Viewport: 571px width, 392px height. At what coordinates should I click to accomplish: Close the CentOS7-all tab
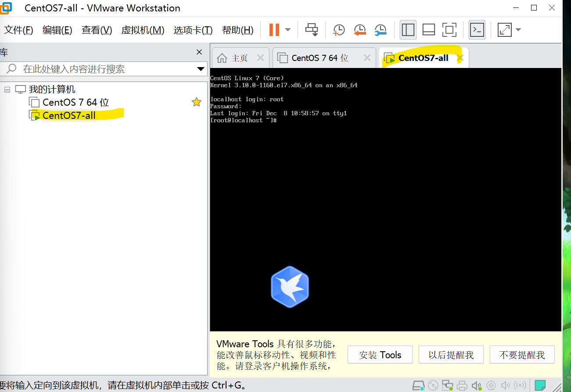click(460, 58)
